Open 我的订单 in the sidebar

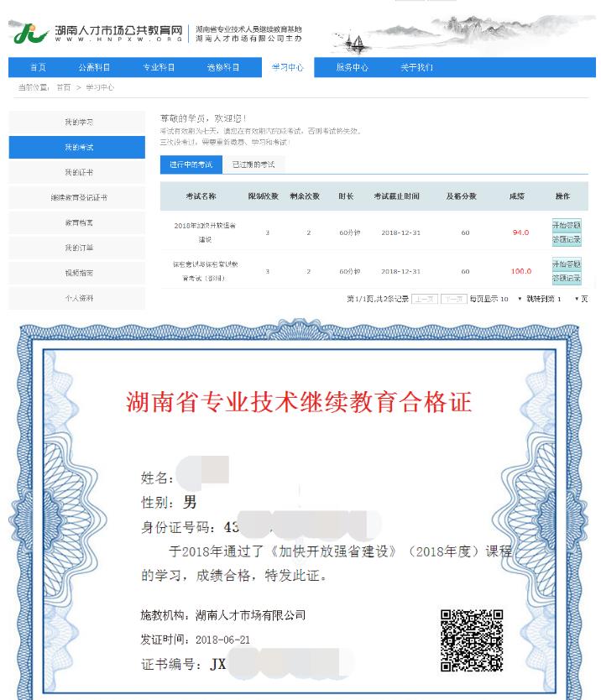tap(76, 248)
